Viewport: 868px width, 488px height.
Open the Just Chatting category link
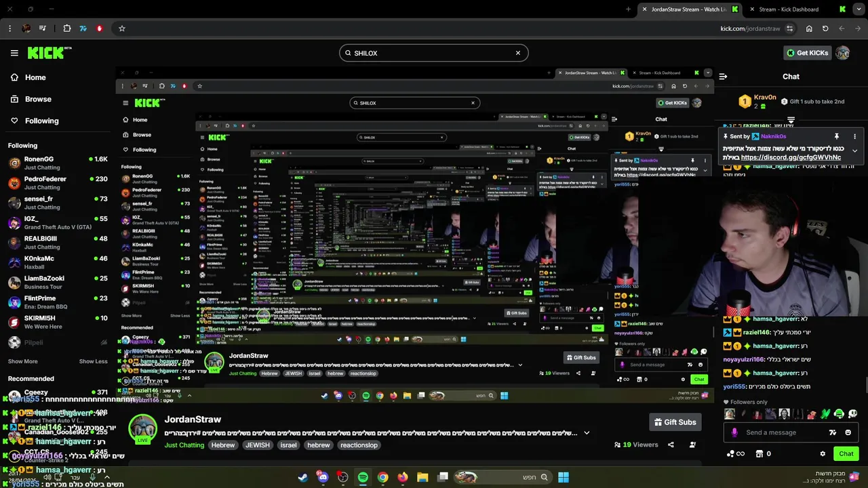[184, 445]
